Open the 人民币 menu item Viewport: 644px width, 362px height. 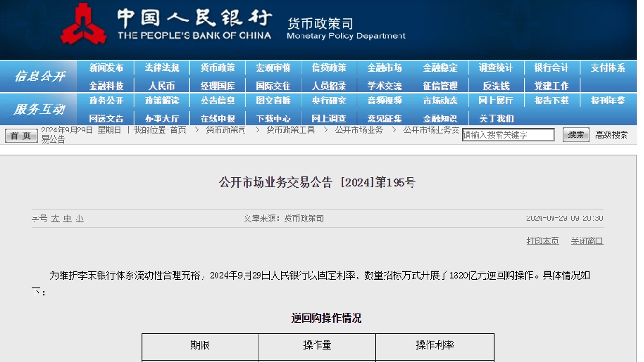[161, 86]
